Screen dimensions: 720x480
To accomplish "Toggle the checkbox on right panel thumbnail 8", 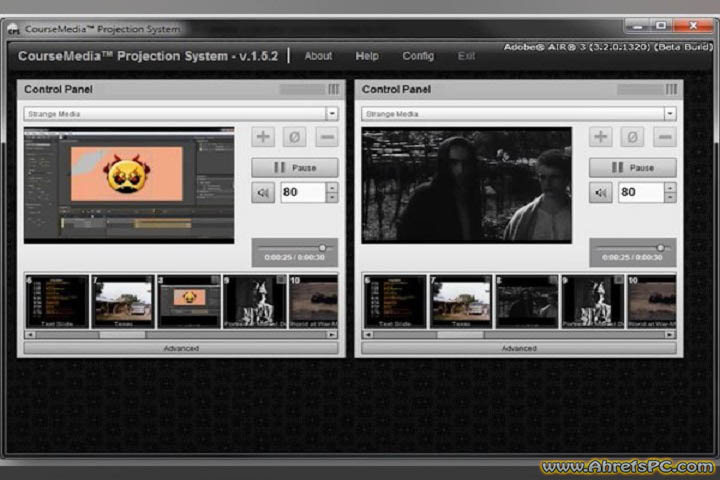I will (553, 280).
